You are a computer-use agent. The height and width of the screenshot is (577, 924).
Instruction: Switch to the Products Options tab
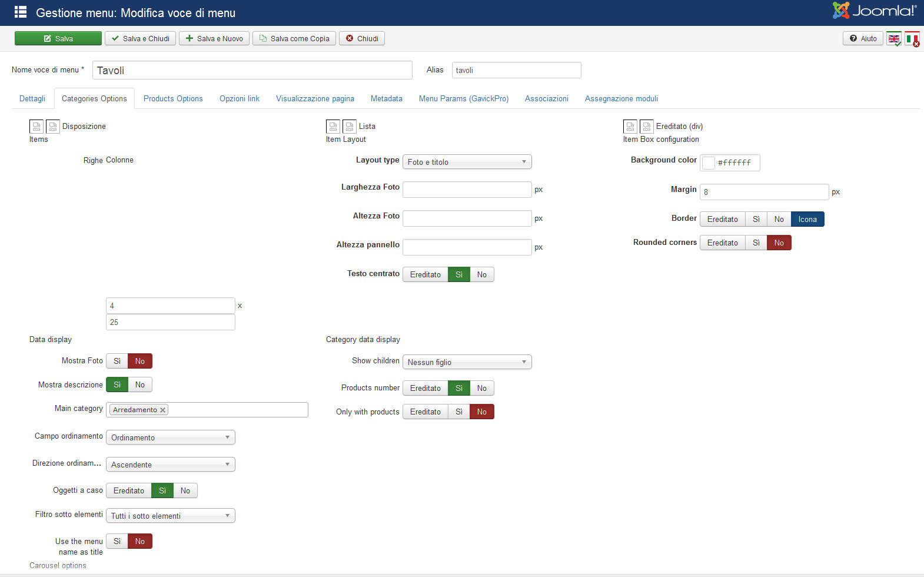pyautogui.click(x=173, y=98)
